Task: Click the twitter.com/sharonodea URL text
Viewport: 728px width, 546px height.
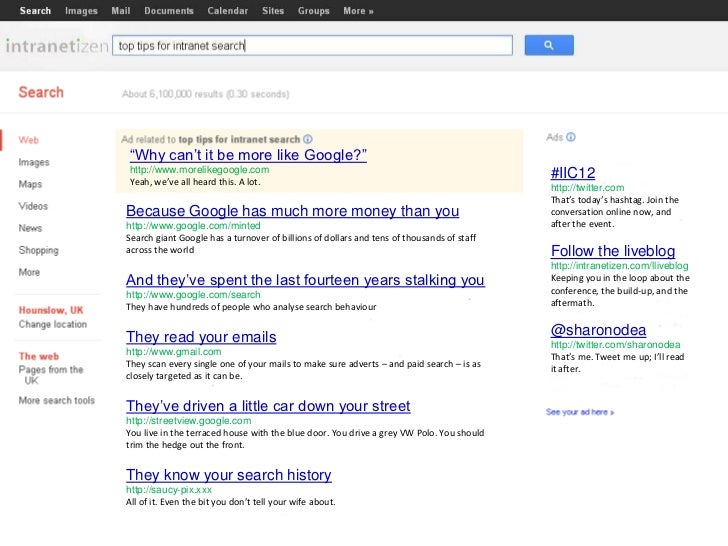Action: coord(616,344)
